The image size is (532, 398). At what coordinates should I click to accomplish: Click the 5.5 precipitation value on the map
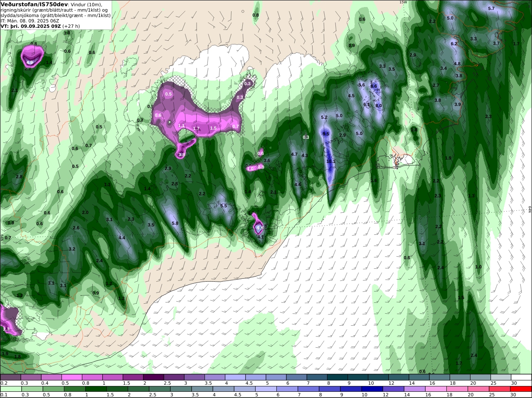click(224, 206)
